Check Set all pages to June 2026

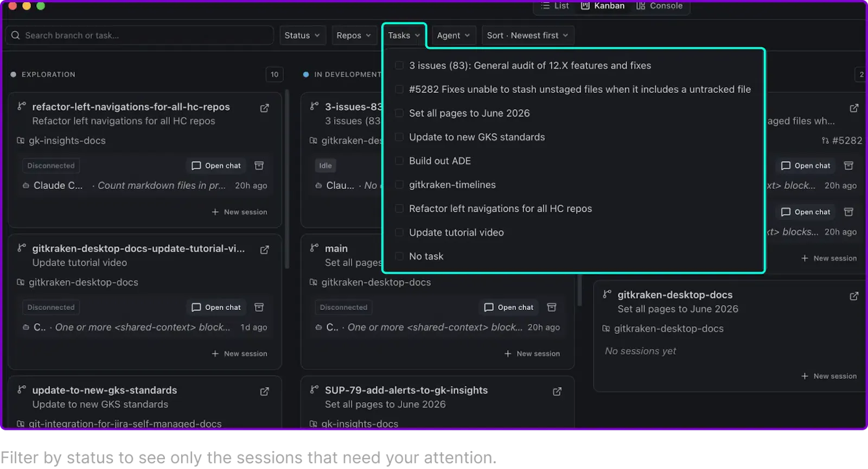pyautogui.click(x=399, y=113)
